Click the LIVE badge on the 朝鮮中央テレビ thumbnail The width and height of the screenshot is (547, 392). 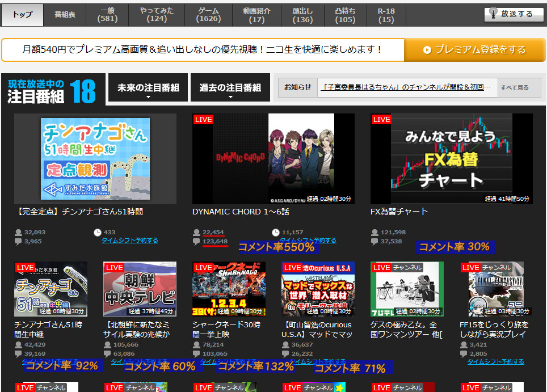[113, 267]
